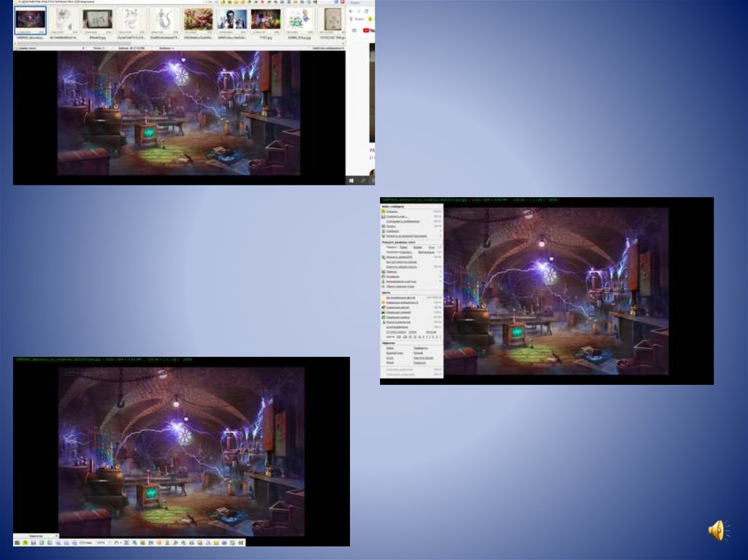Image resolution: width=748 pixels, height=560 pixels.
Task: Click the yellow open-folder icon in the bottom toolbar
Action: [x=25, y=542]
